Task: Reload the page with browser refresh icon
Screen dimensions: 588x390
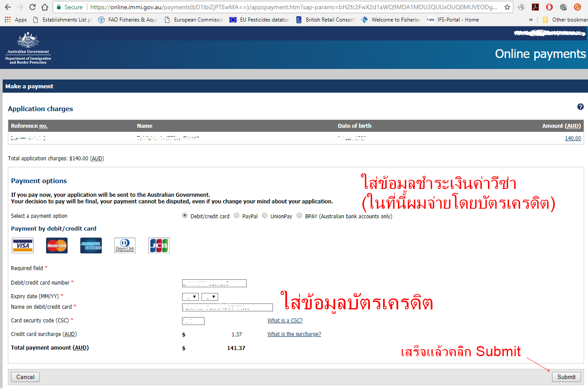Action: coord(32,7)
